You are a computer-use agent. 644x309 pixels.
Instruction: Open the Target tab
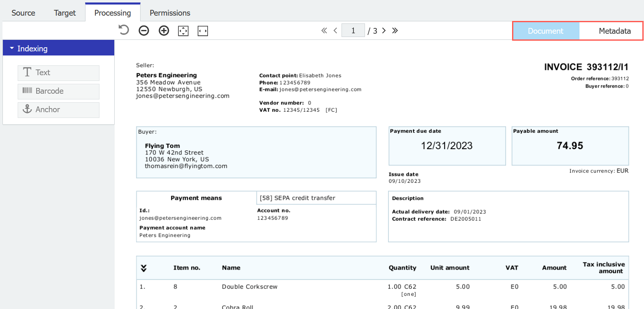[x=65, y=13]
